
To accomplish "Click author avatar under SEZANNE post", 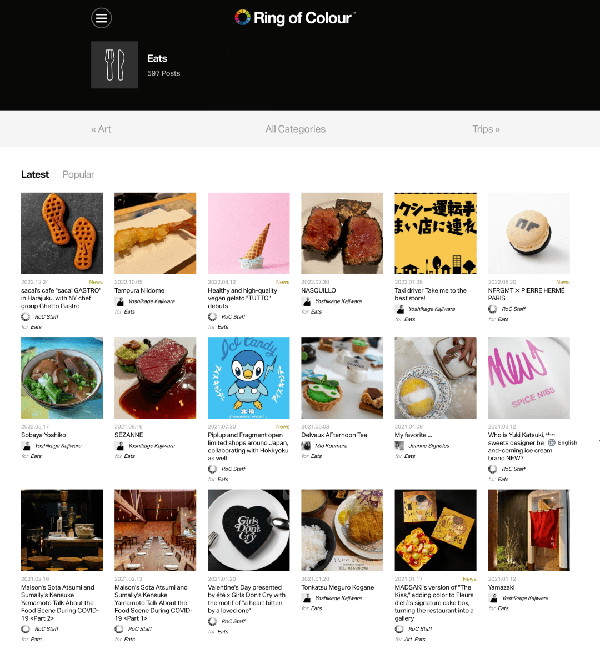I will click(120, 446).
